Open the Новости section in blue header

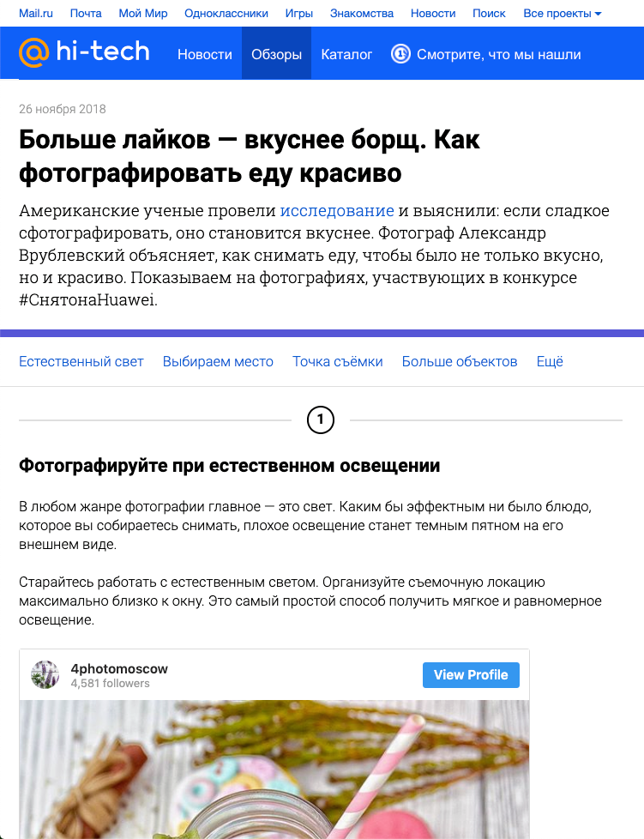pos(205,55)
